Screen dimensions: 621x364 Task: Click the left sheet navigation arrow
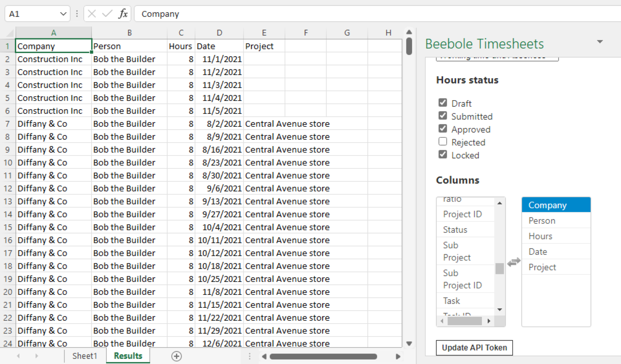[18, 356]
